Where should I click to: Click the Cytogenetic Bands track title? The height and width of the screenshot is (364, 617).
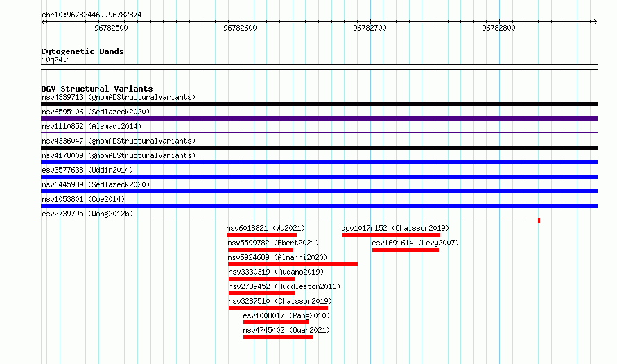(82, 51)
